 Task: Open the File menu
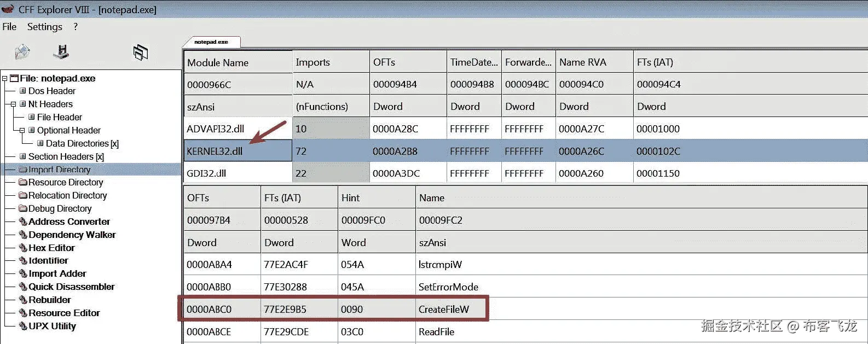pos(9,27)
